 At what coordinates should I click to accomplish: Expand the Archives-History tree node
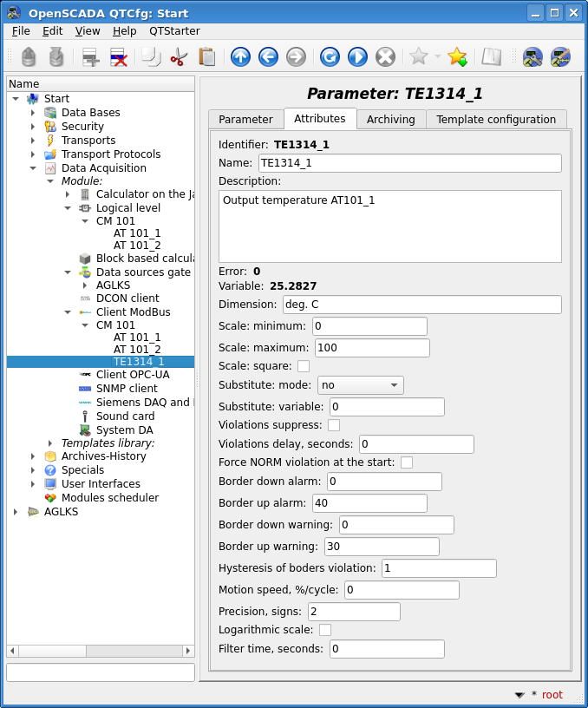(x=33, y=456)
